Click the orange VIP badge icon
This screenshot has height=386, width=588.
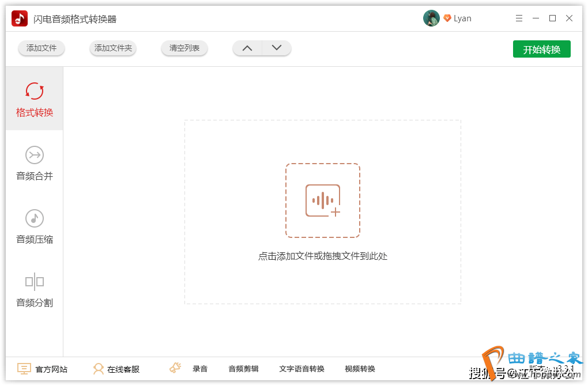(447, 18)
